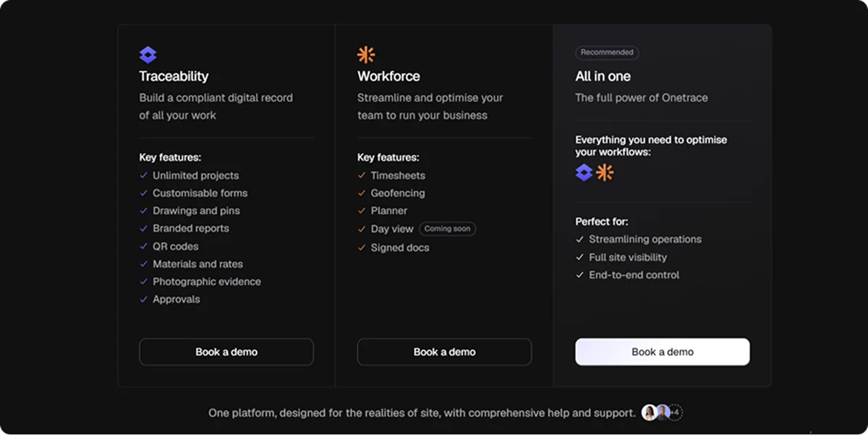
Task: Click the checkmark next to Approvals
Action: [143, 299]
